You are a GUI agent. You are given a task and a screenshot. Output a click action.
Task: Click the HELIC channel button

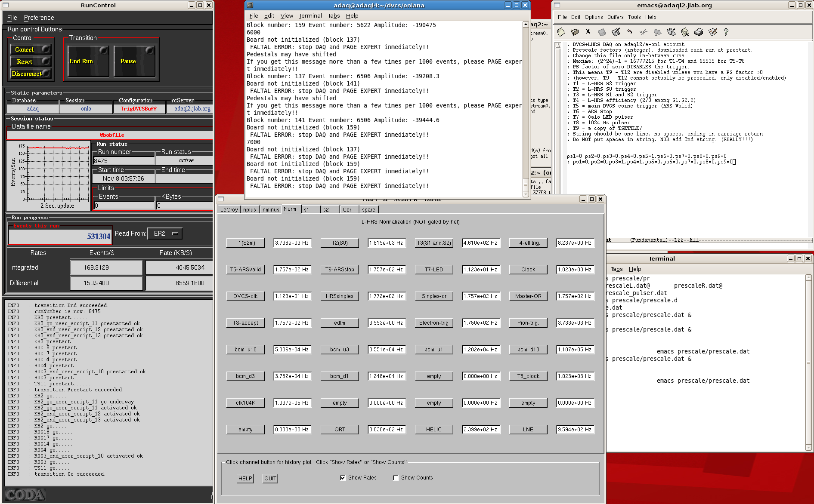click(x=434, y=430)
